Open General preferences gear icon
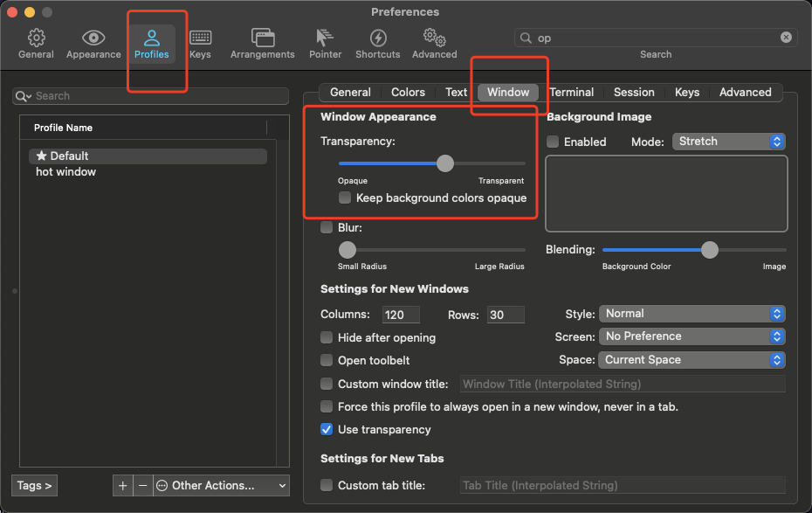Viewport: 812px width, 513px height. 37,38
